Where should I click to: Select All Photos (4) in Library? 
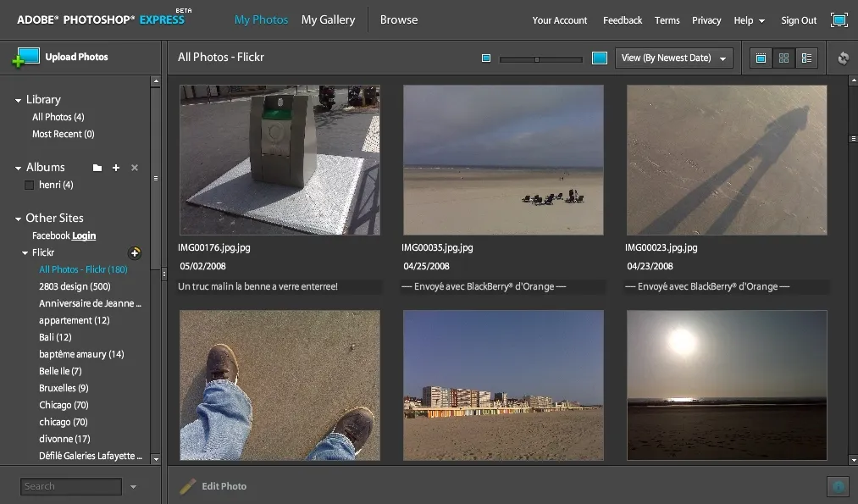(x=58, y=117)
